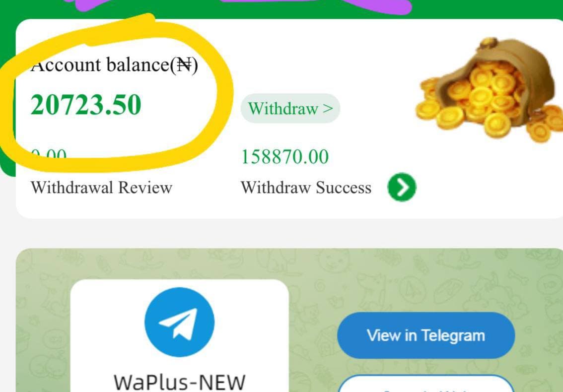Image resolution: width=563 pixels, height=392 pixels.
Task: Tap the Withdraw button
Action: click(x=290, y=108)
